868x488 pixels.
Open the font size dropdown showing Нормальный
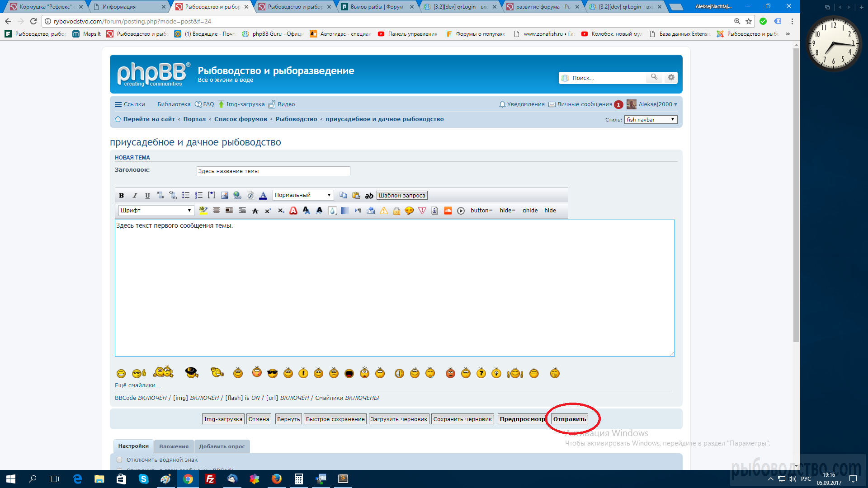(x=303, y=195)
